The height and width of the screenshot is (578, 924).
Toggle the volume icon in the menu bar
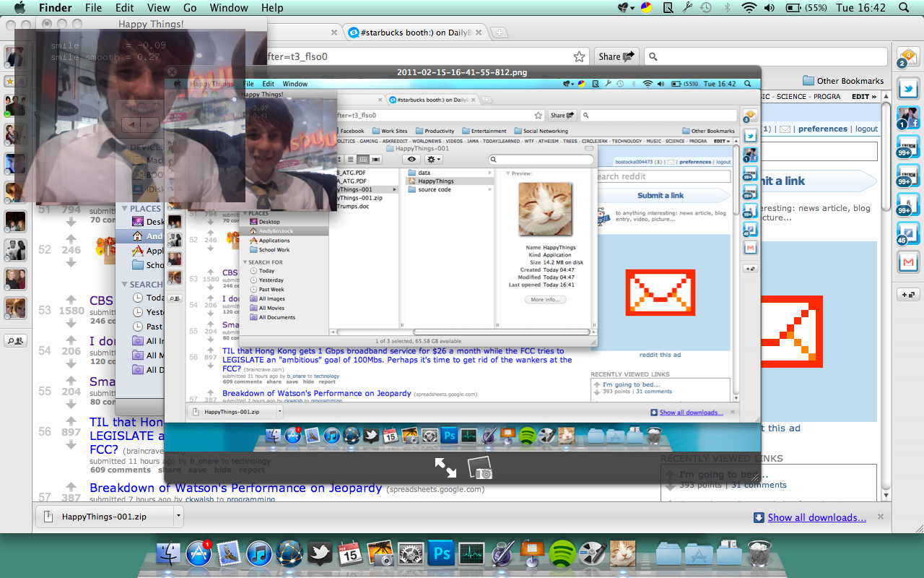(x=770, y=8)
